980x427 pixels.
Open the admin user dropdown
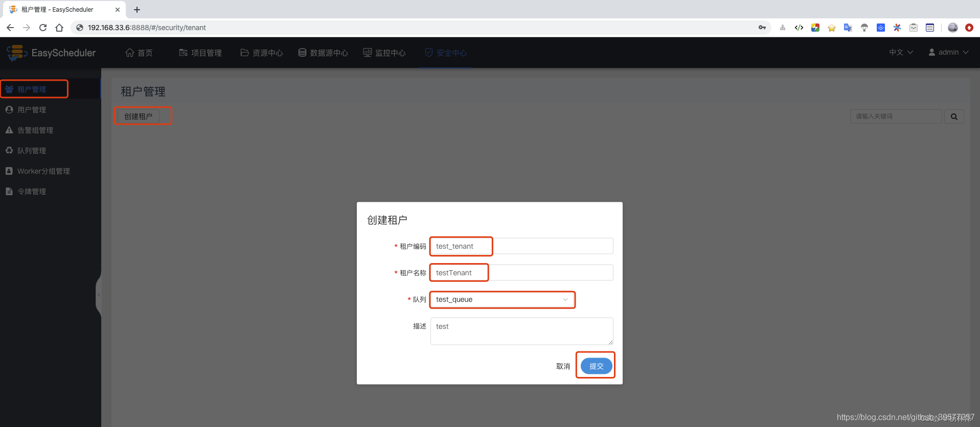(948, 52)
